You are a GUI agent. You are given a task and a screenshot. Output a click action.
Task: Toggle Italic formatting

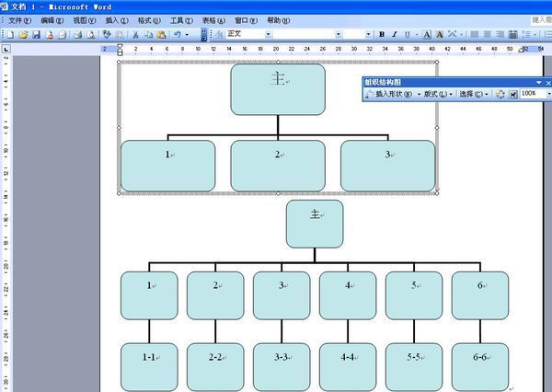(395, 34)
